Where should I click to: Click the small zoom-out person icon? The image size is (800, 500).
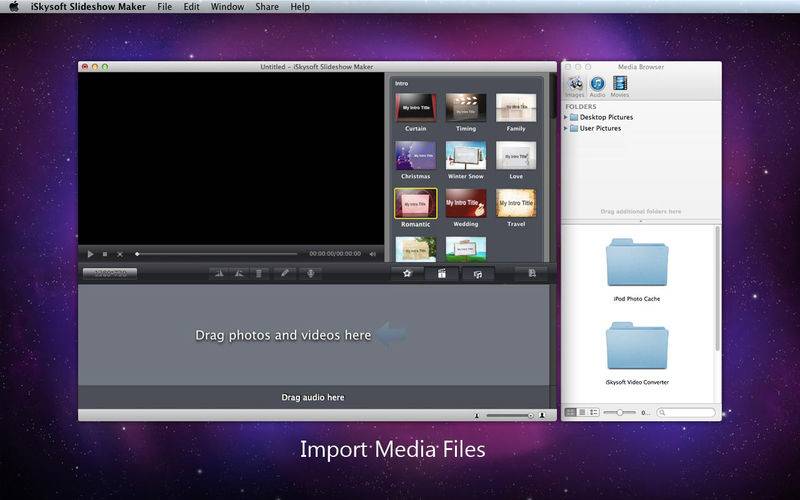tap(477, 416)
